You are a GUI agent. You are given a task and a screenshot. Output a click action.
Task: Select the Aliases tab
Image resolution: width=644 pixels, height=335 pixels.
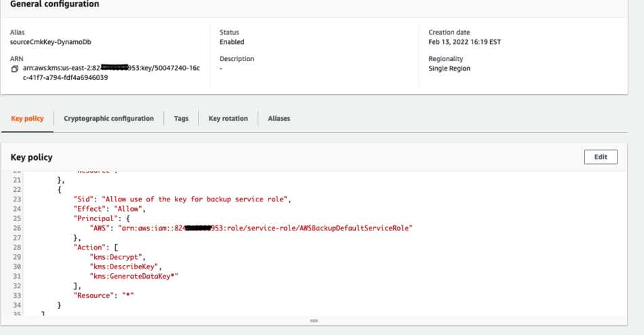click(279, 119)
